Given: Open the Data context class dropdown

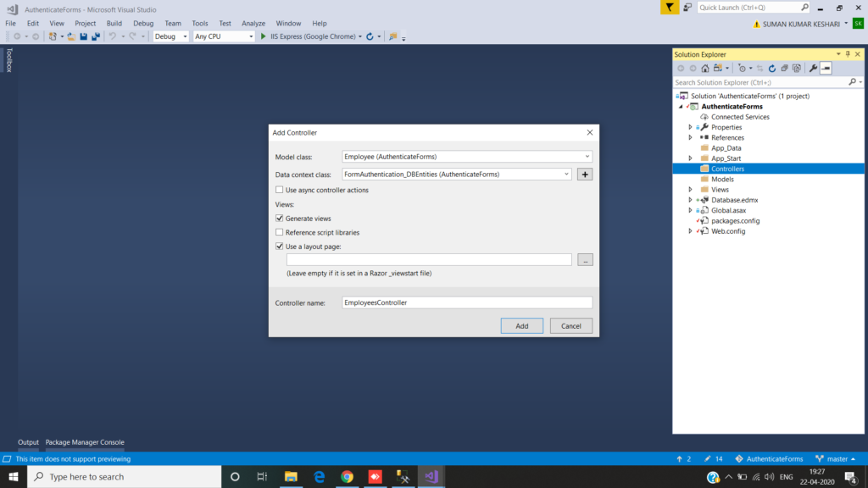Looking at the screenshot, I should coord(566,175).
